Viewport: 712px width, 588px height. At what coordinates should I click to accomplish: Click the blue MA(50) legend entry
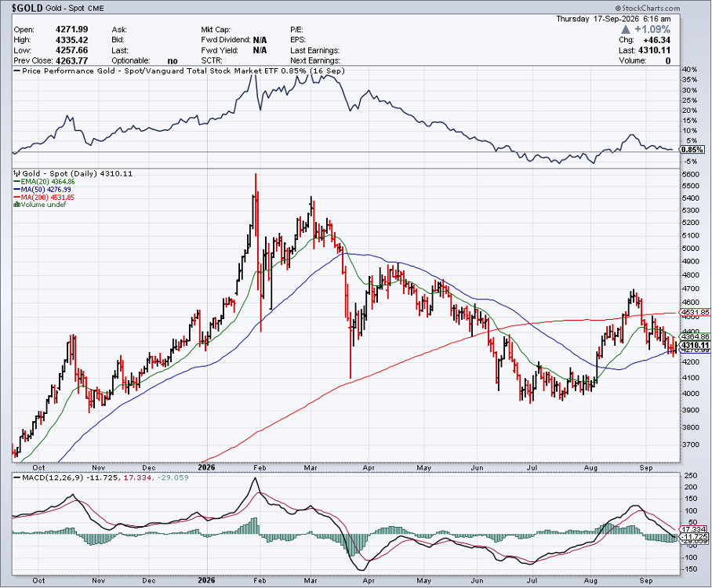click(x=42, y=190)
